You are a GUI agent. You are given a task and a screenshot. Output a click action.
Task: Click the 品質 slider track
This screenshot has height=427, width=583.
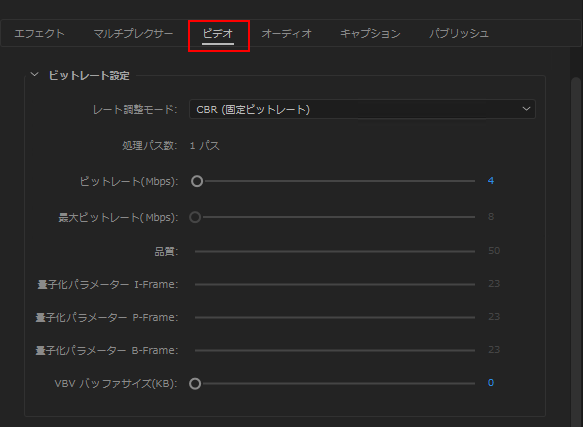click(335, 251)
